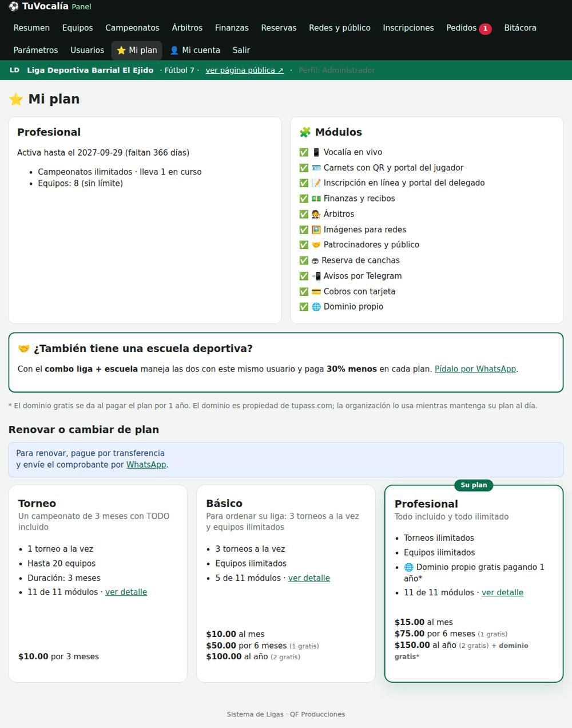Click the star icon on Mi plan tab
This screenshot has height=728, width=572.
(121, 50)
